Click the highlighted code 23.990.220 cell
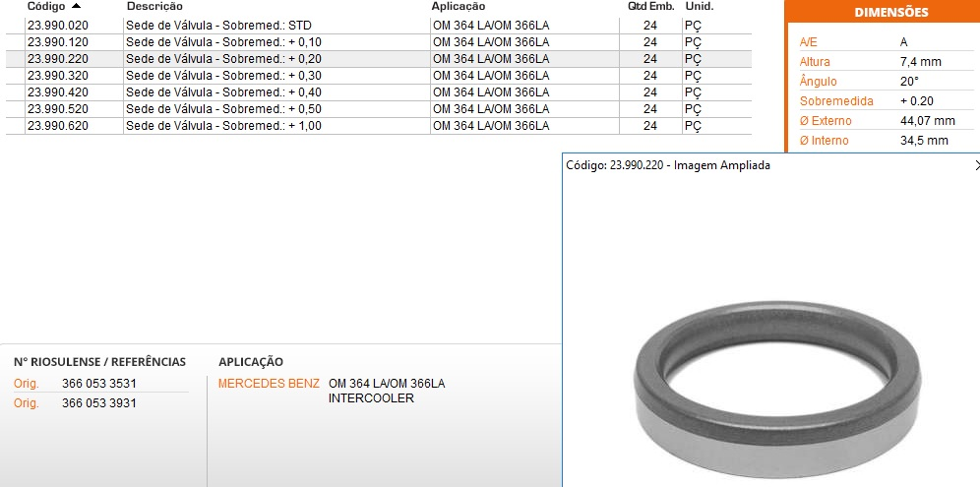 point(57,59)
